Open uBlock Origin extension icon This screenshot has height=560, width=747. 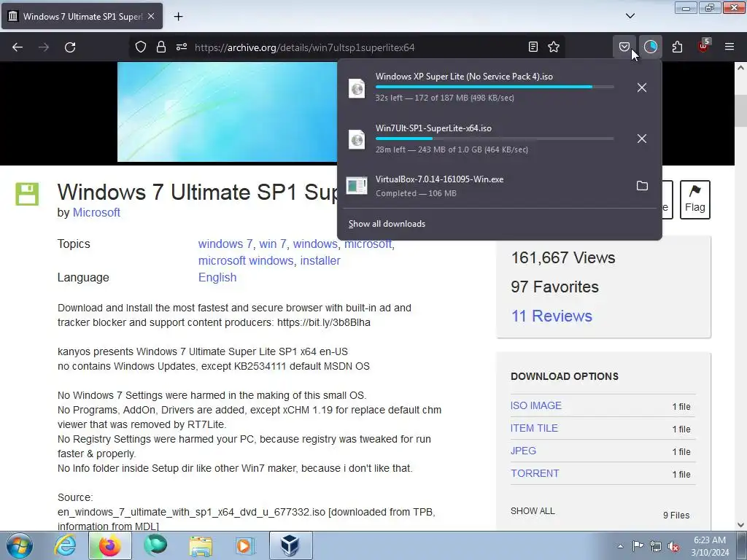coord(704,46)
